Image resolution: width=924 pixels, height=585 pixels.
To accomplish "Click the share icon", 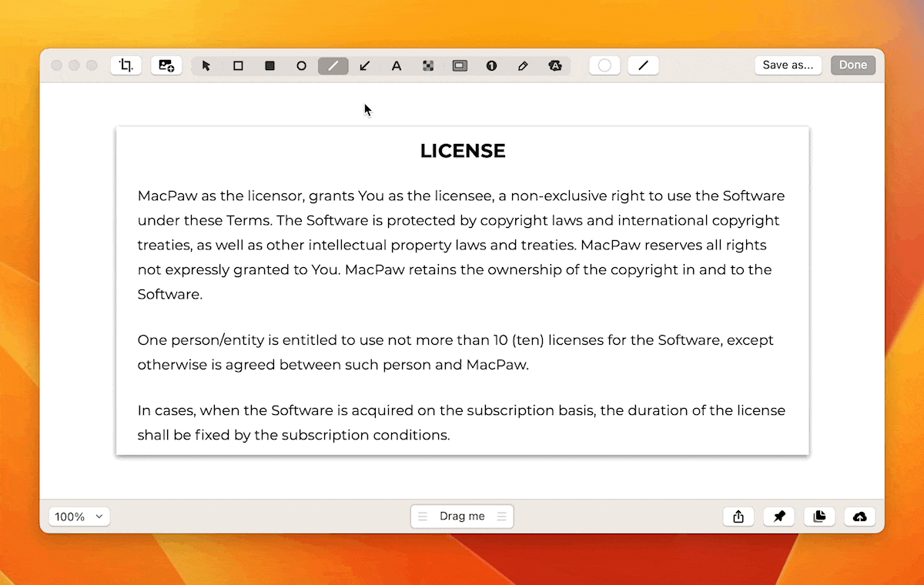I will (x=738, y=516).
